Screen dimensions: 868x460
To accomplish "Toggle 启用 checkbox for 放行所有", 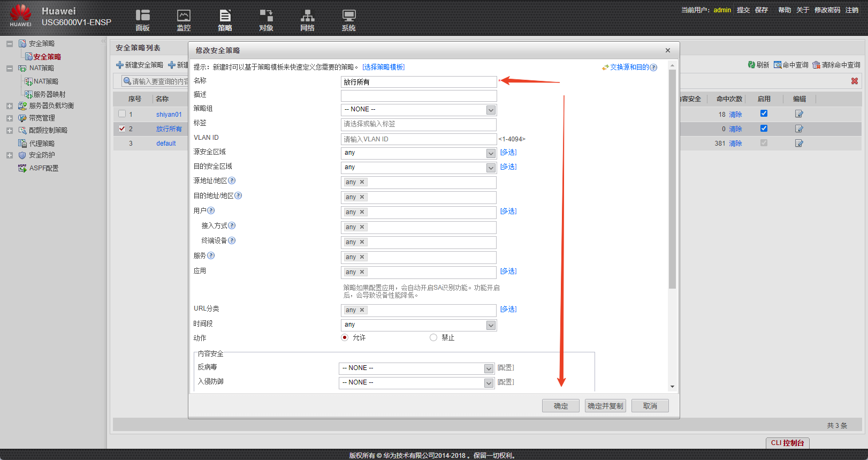I will [x=764, y=129].
